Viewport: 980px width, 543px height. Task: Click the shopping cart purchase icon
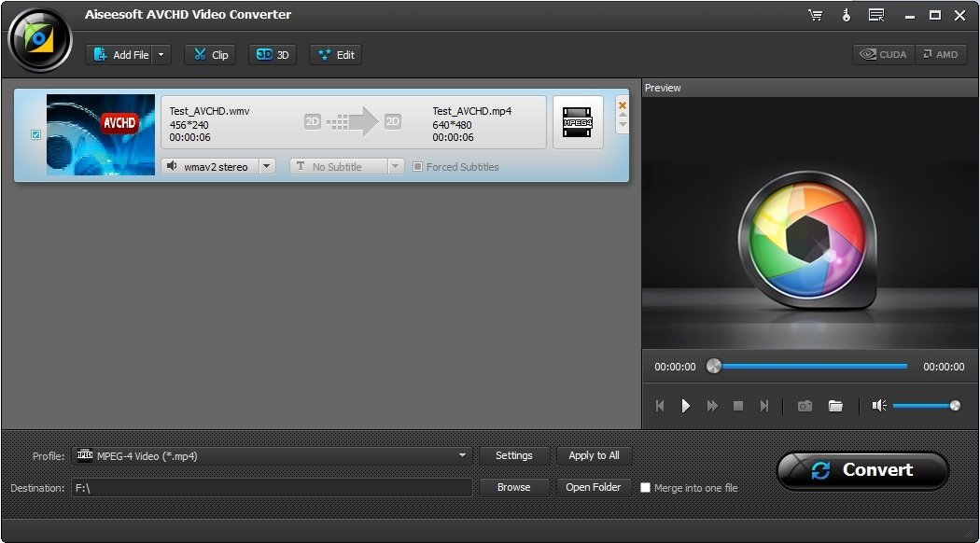click(815, 15)
